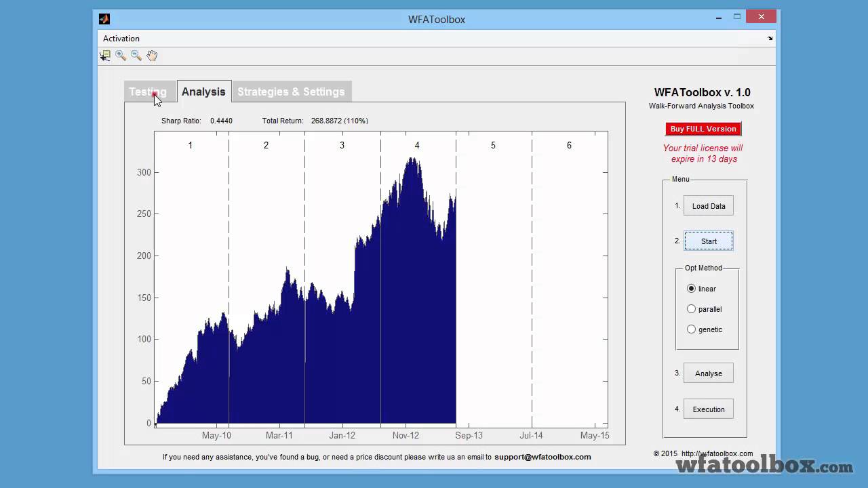Viewport: 868px width, 488px height.
Task: Click the support@wfatoolbox.com email address
Action: [x=542, y=457]
